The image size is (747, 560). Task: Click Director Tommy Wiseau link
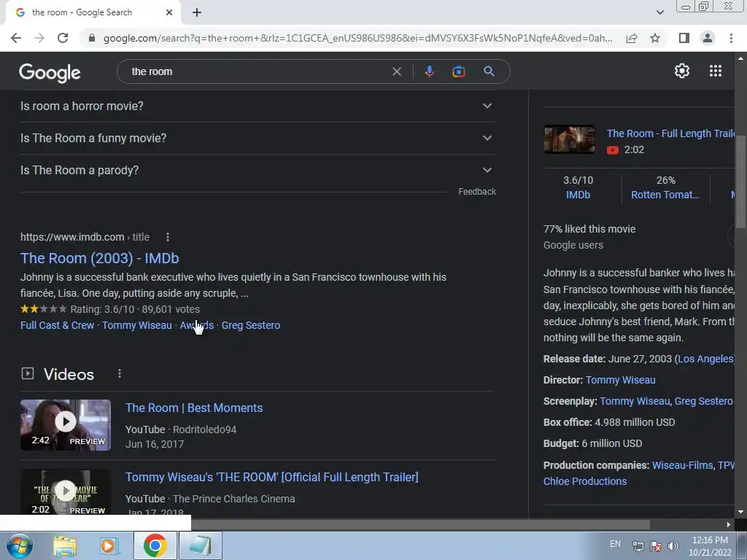[x=620, y=380]
